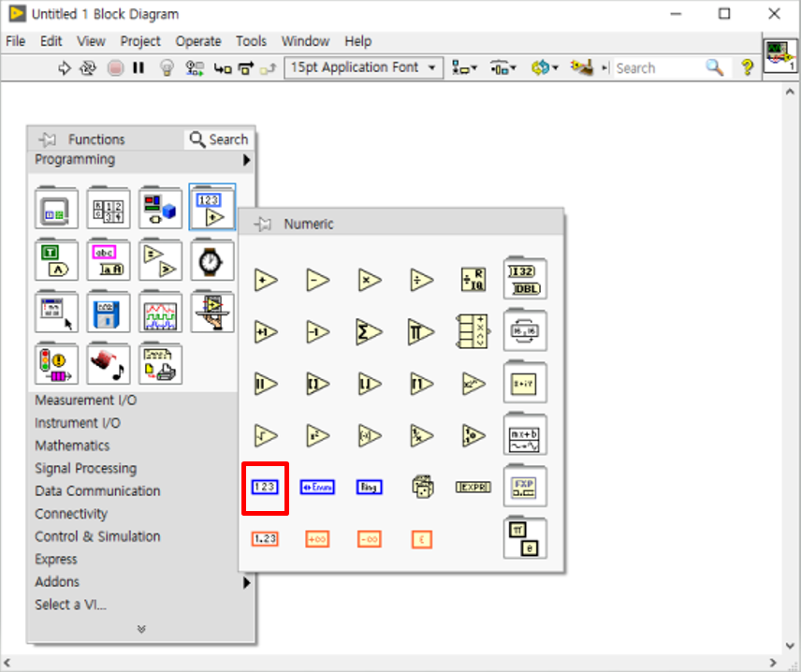801x672 pixels.
Task: Click the toolbar Search input field
Action: [659, 68]
